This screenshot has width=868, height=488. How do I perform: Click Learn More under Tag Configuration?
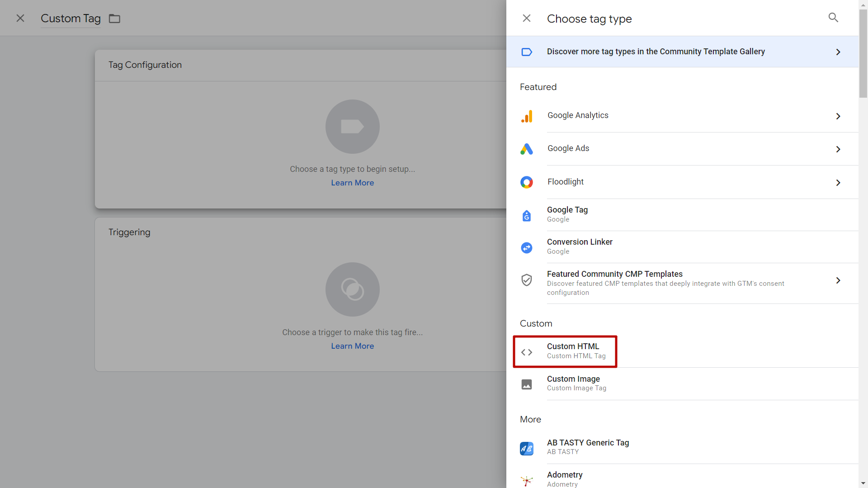(x=352, y=183)
